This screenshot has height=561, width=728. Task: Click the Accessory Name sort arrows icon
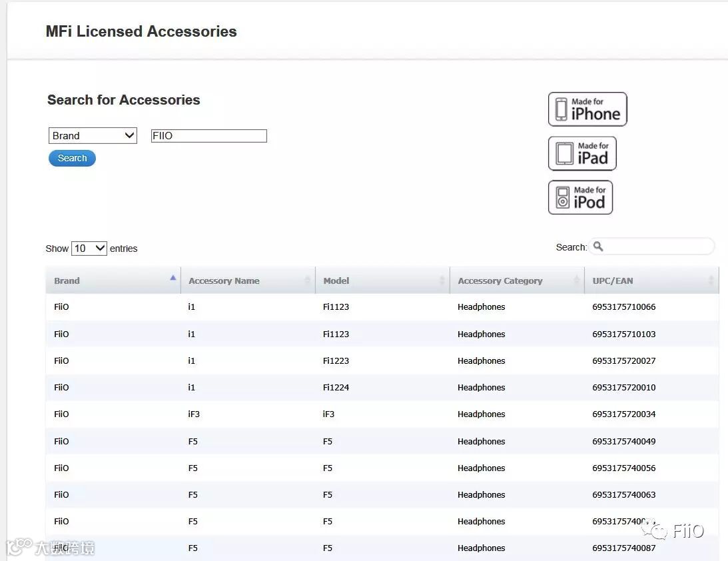[307, 280]
